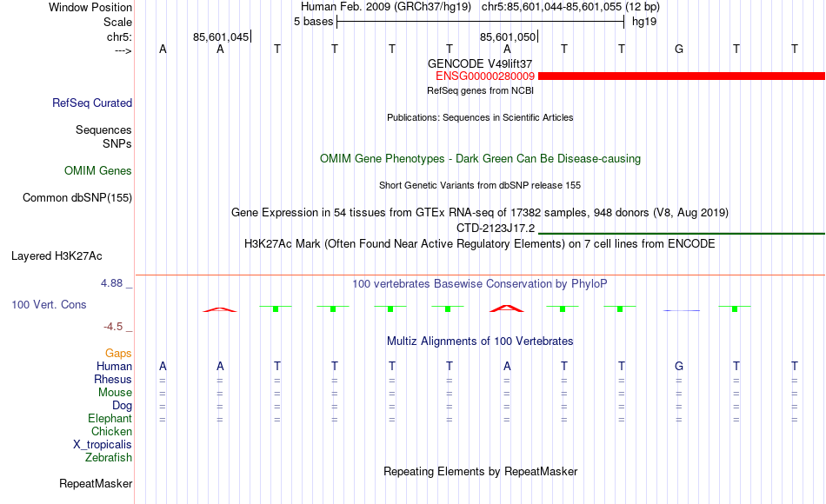Screen dimensions: 826x504
Task: Click the GENCODE V49lift37 track title
Action: tap(480, 63)
